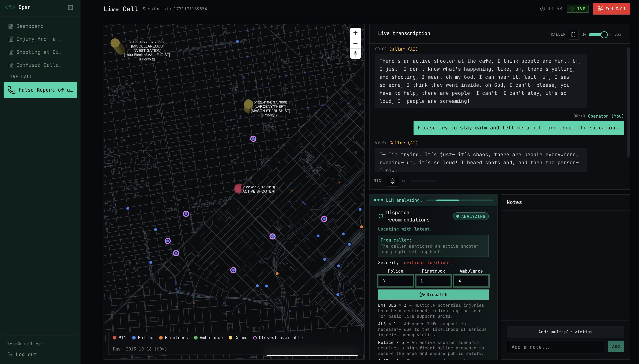This screenshot has height=364, width=639.
Task: Click the Police units count field
Action: point(395,281)
